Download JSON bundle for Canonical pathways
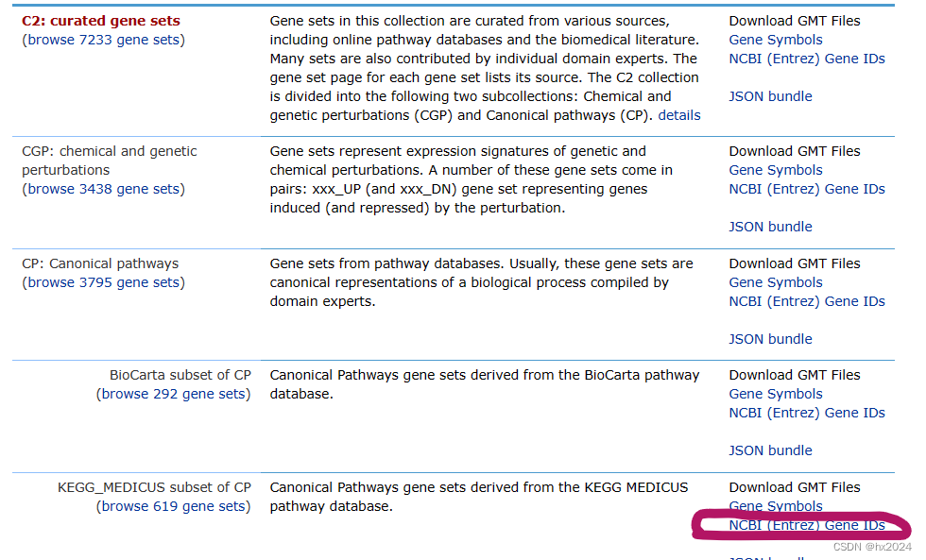926x560 pixels. pos(770,339)
